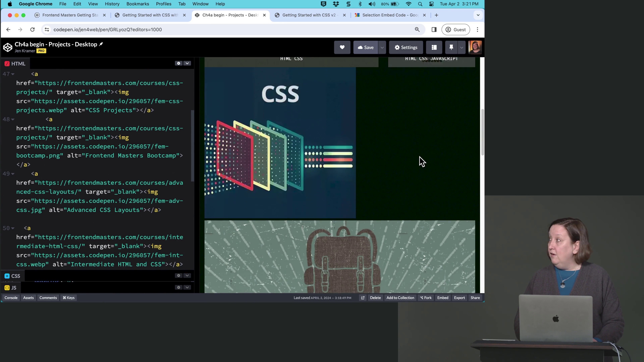Image resolution: width=644 pixels, height=362 pixels.
Task: Open macOS Control Center
Action: click(432, 4)
